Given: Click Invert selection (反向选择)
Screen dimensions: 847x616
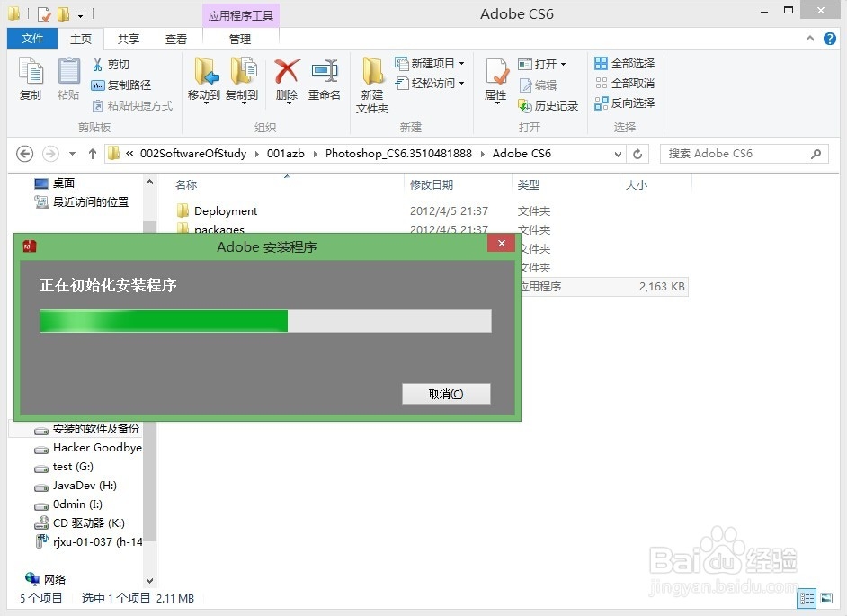Looking at the screenshot, I should 624,103.
